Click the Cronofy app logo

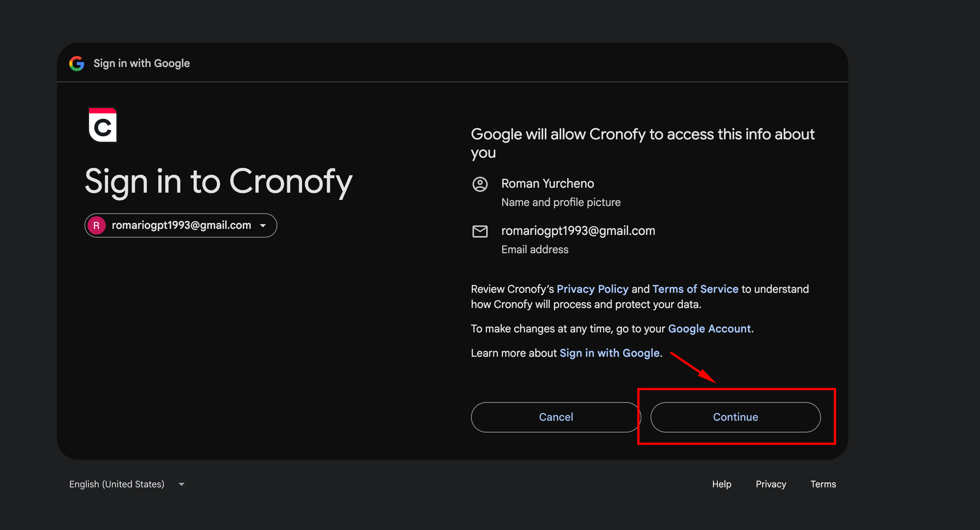103,125
